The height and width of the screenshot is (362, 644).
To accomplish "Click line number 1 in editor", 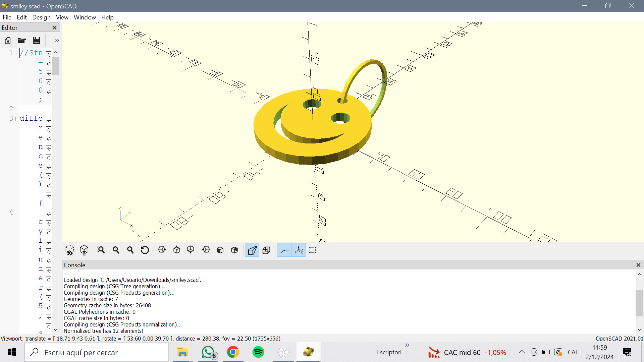I will (x=11, y=53).
